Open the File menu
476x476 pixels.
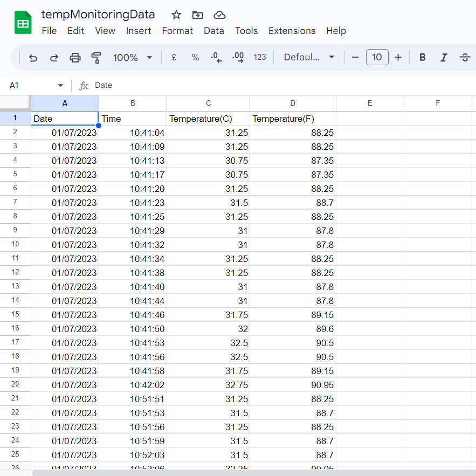point(49,31)
